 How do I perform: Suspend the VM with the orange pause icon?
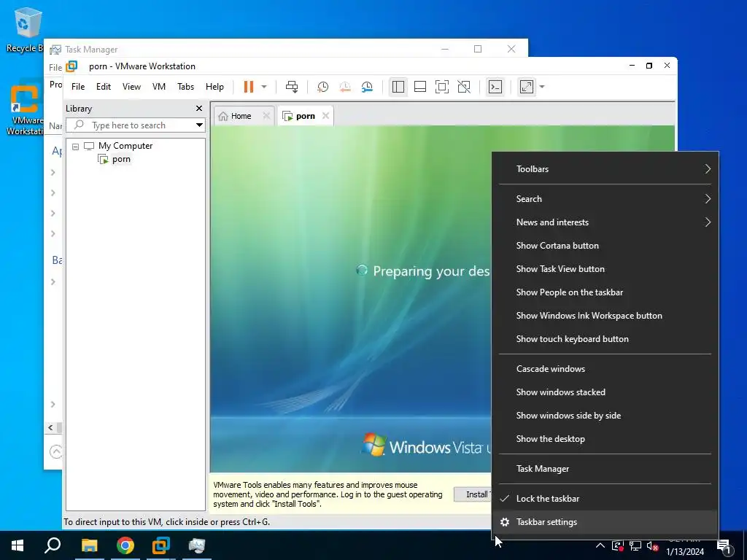[248, 87]
